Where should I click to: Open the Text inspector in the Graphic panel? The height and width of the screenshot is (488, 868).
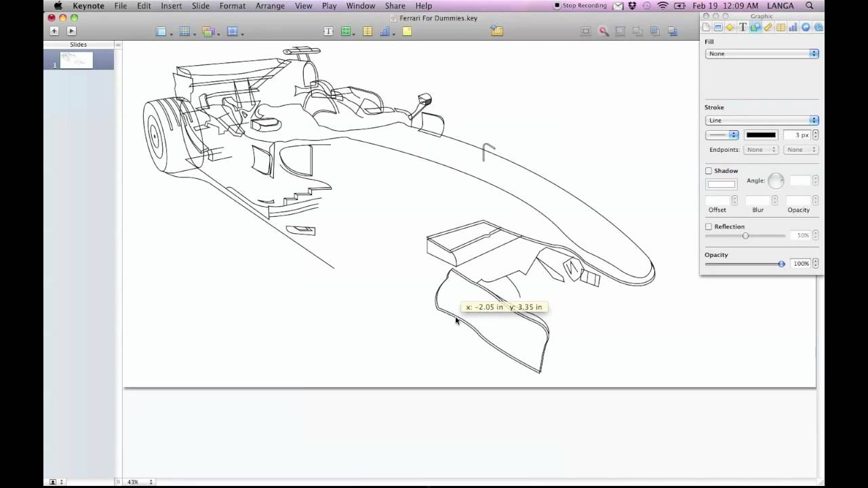743,27
